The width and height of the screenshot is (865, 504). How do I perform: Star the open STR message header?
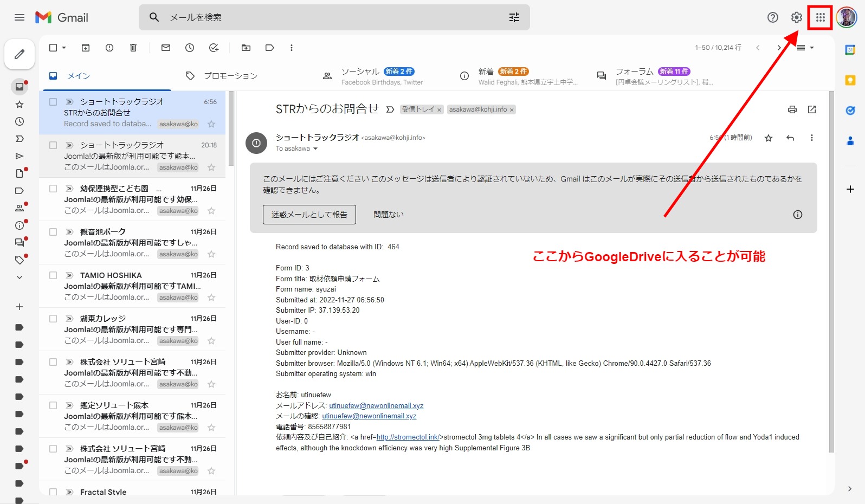(x=769, y=138)
